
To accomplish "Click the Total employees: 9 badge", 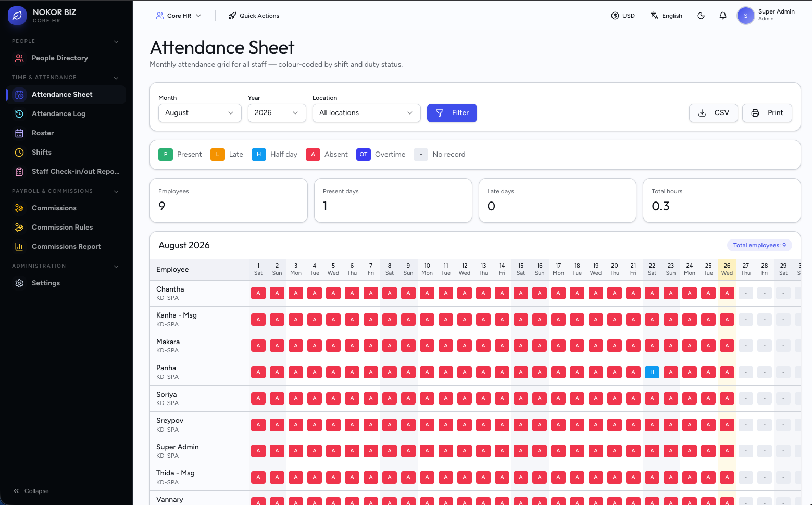I will pyautogui.click(x=759, y=245).
